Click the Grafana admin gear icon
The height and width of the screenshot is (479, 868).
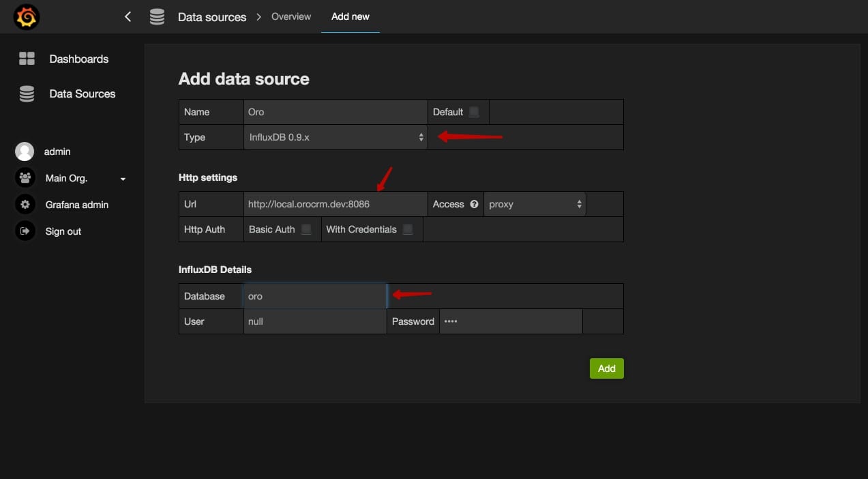point(25,205)
